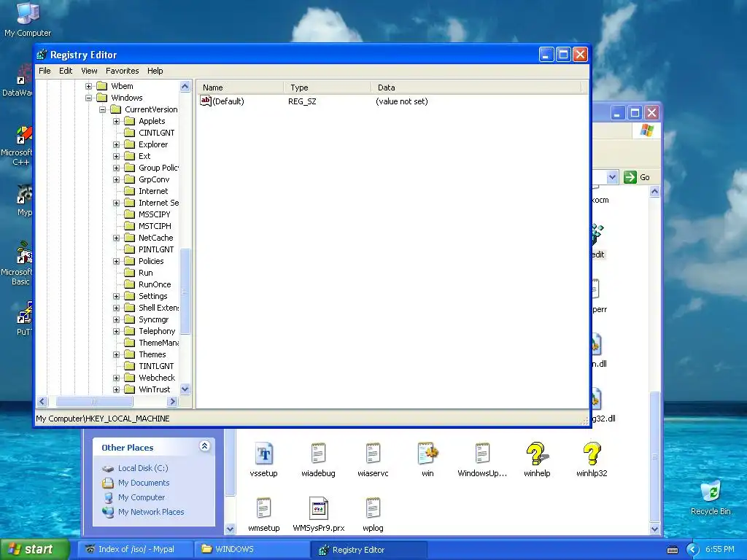Select the MSTCIPH key folder icon
The image size is (747, 560).
(130, 226)
